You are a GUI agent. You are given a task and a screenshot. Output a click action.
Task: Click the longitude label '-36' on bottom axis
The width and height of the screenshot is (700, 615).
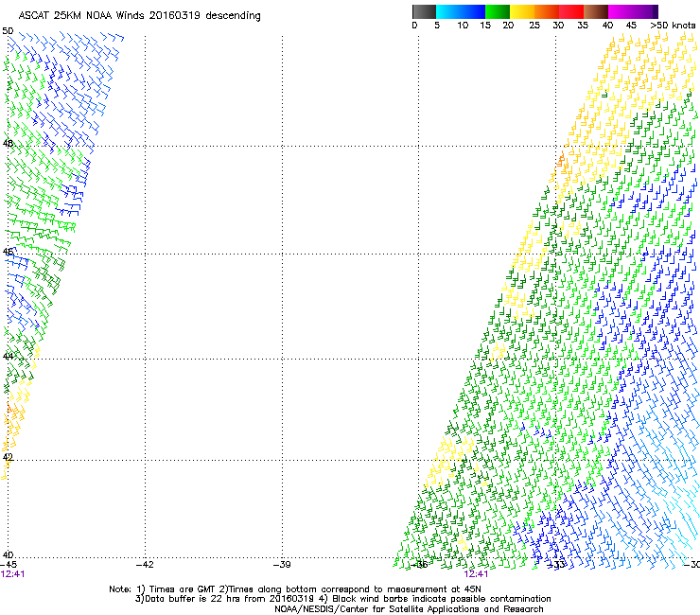(419, 565)
